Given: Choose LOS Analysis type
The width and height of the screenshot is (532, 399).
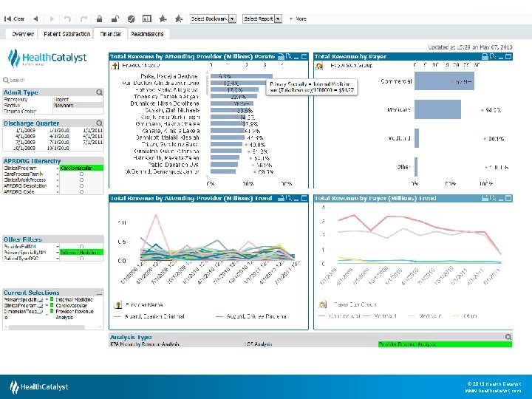Looking at the screenshot, I should coord(258,344).
